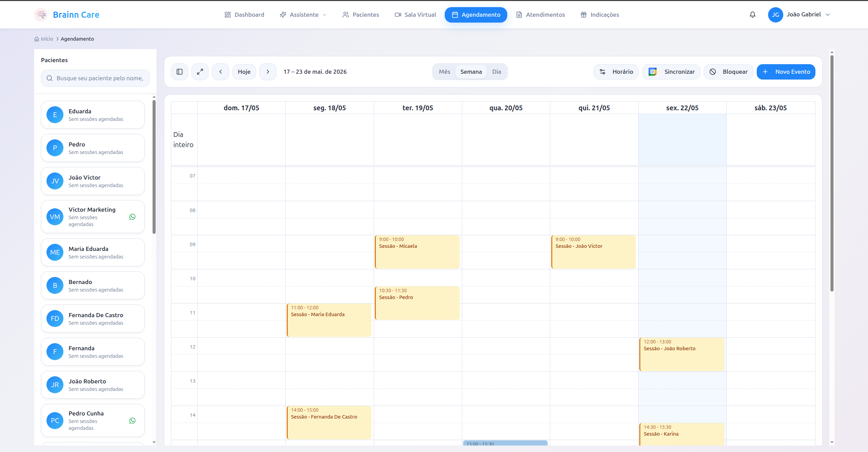
Task: Click the sex. 22/05 column header
Action: 682,108
